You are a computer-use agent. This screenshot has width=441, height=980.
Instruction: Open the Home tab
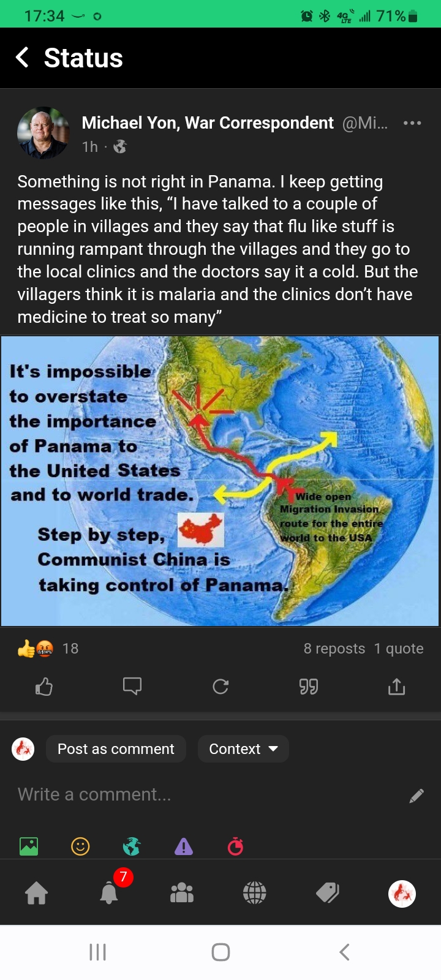point(36,893)
